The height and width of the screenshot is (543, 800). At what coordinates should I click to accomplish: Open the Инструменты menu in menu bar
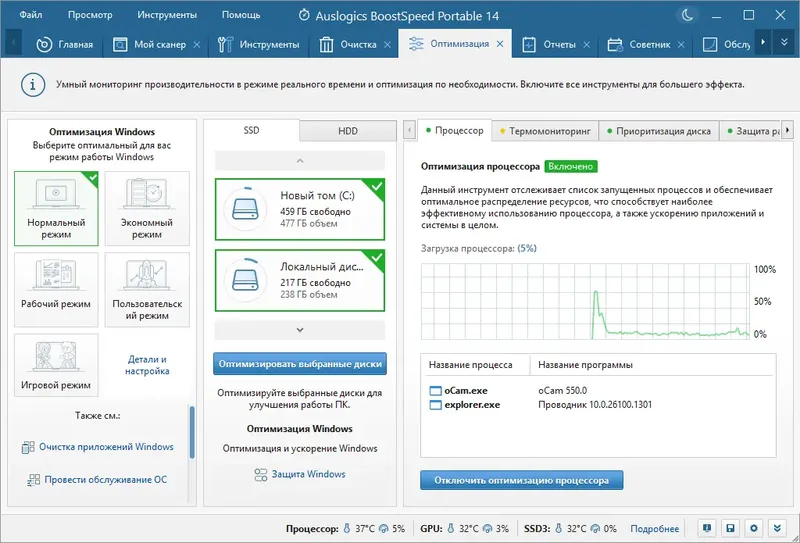click(x=167, y=15)
